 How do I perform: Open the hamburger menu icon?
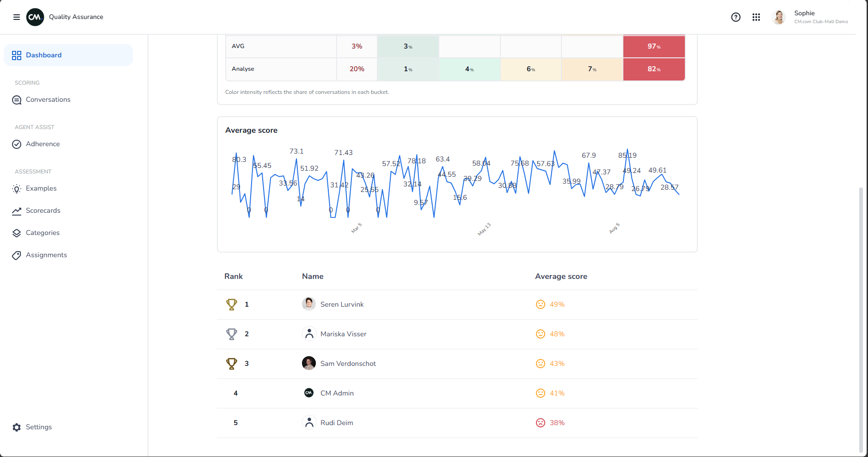point(17,17)
